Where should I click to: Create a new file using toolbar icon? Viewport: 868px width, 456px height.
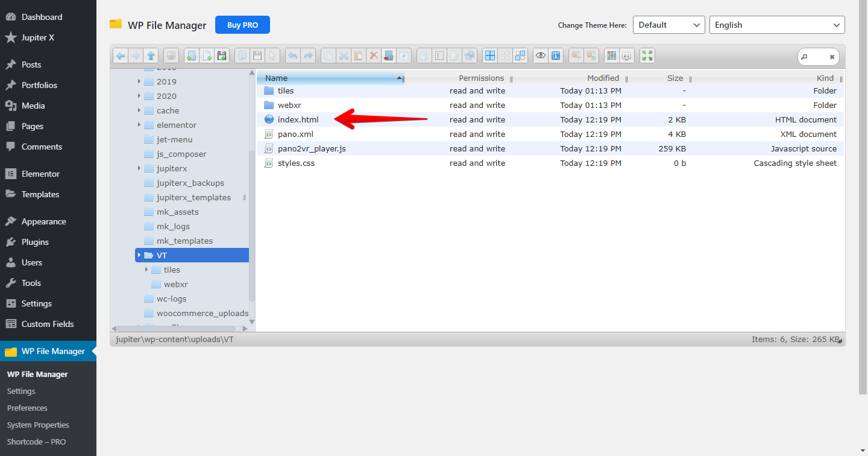[207, 55]
